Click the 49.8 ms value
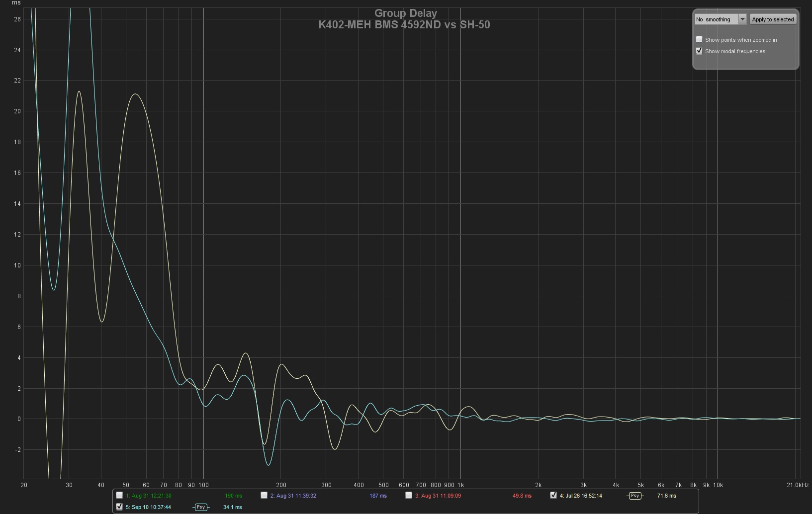812x514 pixels. 522,496
